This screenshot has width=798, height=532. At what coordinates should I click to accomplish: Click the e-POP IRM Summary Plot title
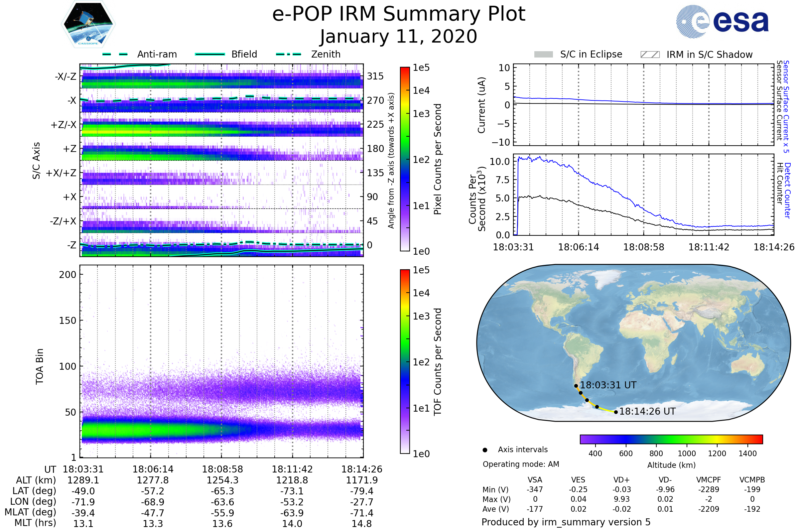pos(399,14)
